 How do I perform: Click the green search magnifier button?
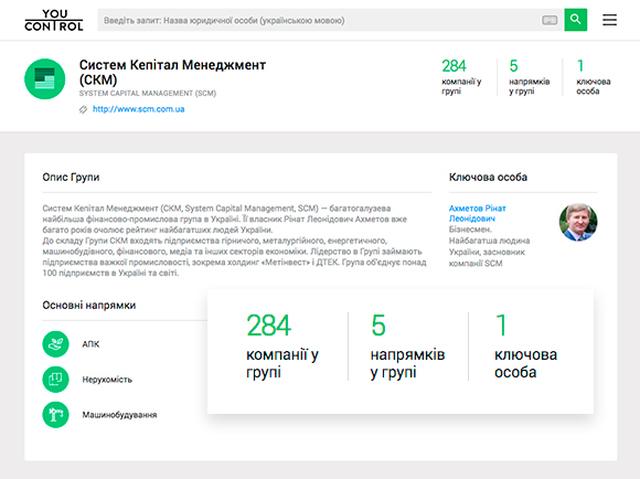[576, 20]
